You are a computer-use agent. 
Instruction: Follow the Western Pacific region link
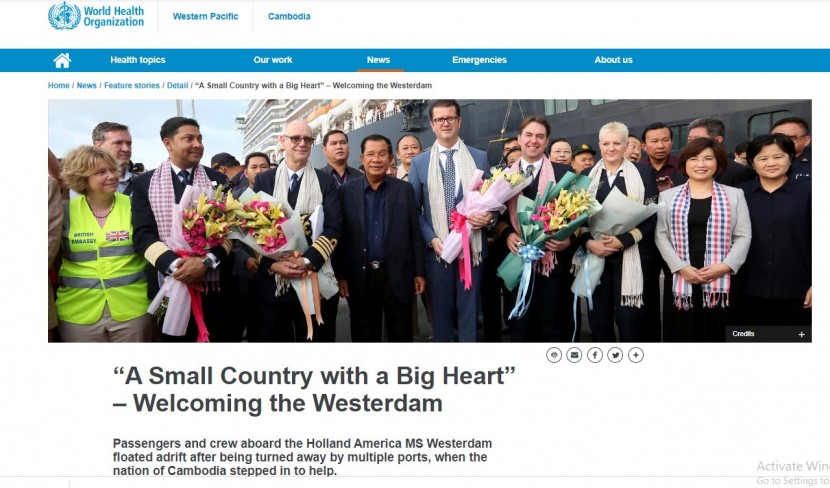click(205, 16)
